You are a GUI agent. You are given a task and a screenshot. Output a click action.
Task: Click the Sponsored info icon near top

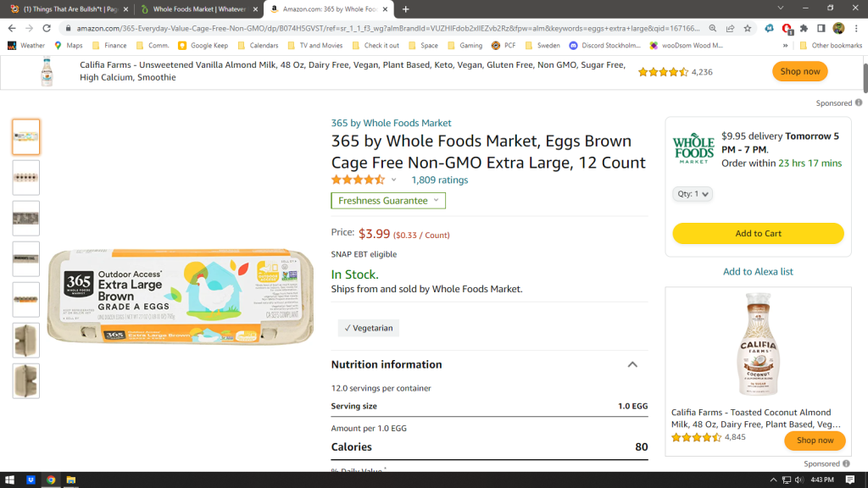[859, 103]
